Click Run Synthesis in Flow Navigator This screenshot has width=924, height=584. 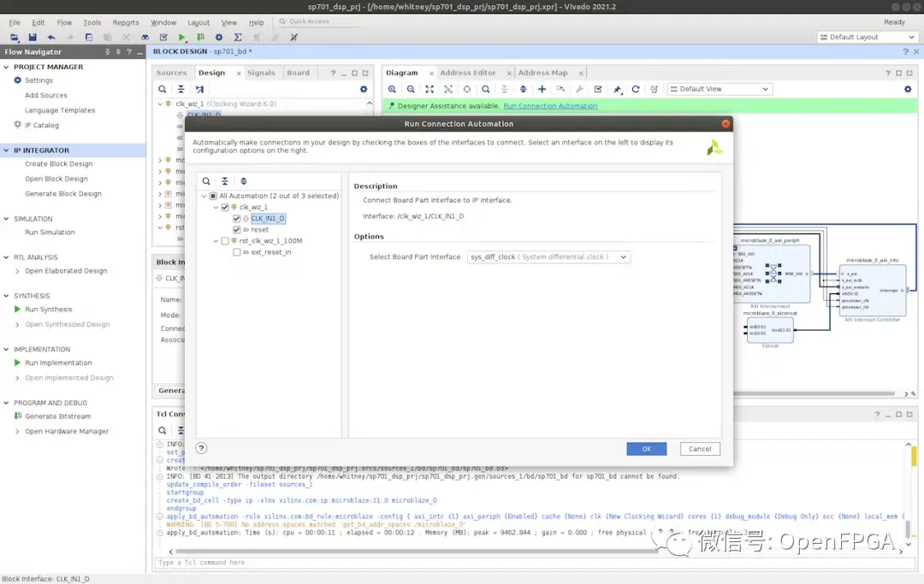coord(48,309)
